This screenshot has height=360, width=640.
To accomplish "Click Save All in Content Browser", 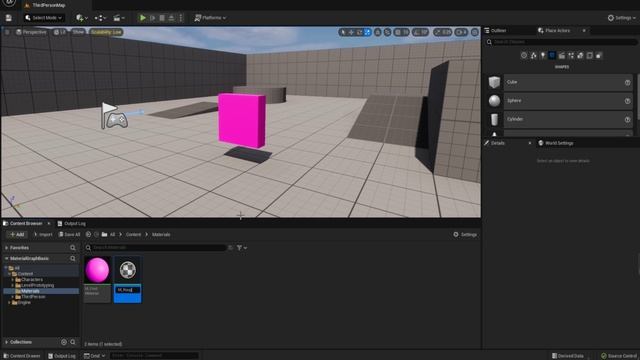I will pos(69,235).
